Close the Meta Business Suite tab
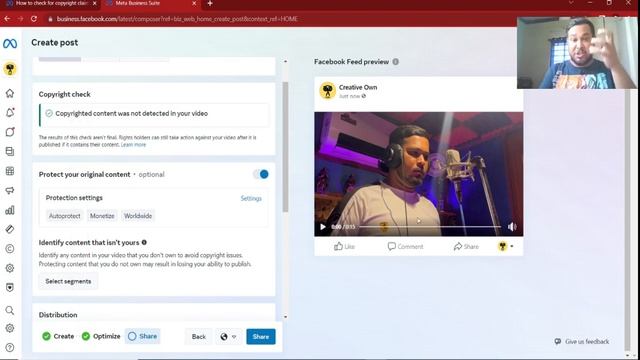 194,3
